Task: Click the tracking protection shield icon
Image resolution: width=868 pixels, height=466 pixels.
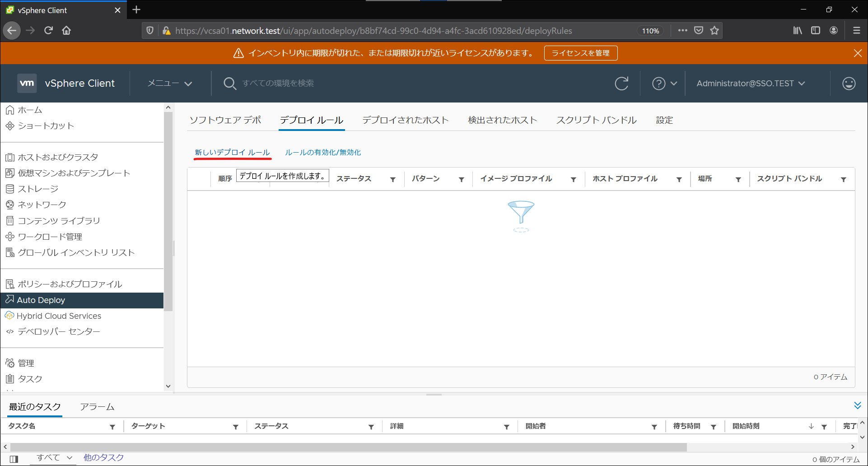Action: [x=150, y=31]
